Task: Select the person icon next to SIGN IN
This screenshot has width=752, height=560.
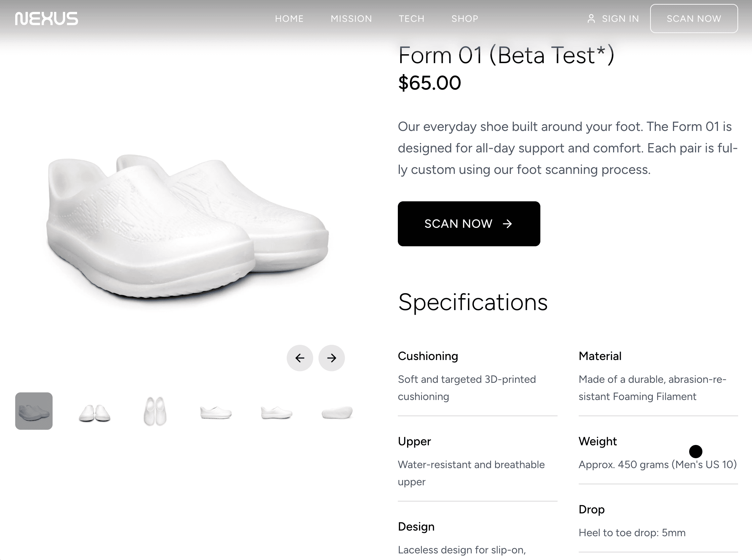Action: (592, 19)
